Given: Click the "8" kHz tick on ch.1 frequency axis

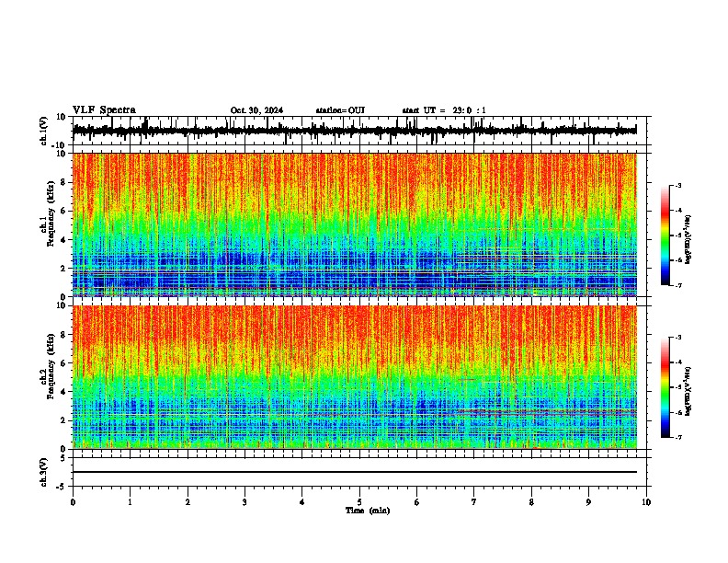Looking at the screenshot, I should pos(64,182).
